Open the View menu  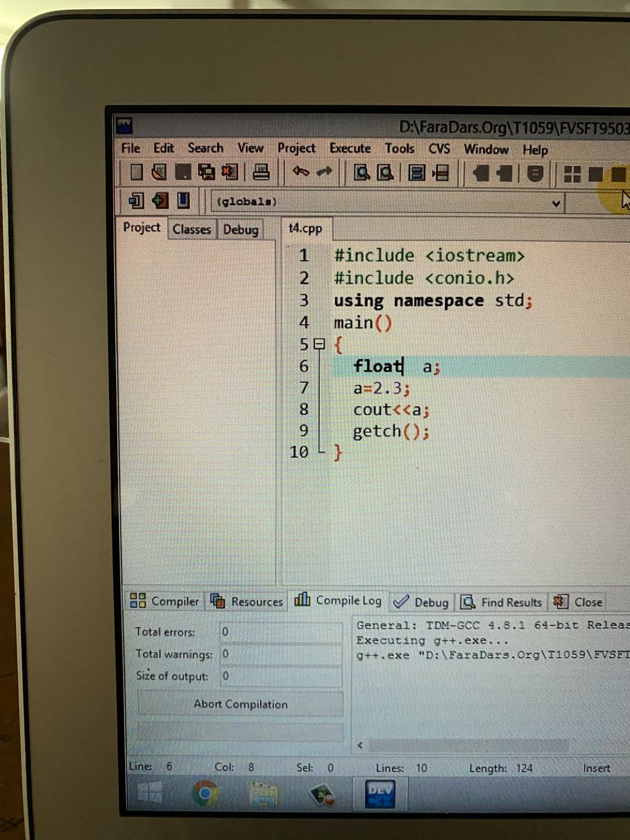[250, 148]
